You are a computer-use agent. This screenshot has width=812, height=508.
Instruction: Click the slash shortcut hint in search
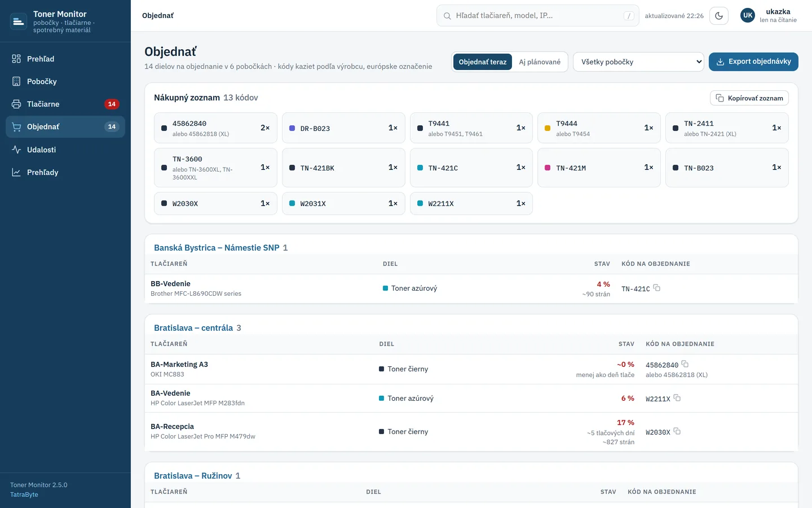click(629, 16)
